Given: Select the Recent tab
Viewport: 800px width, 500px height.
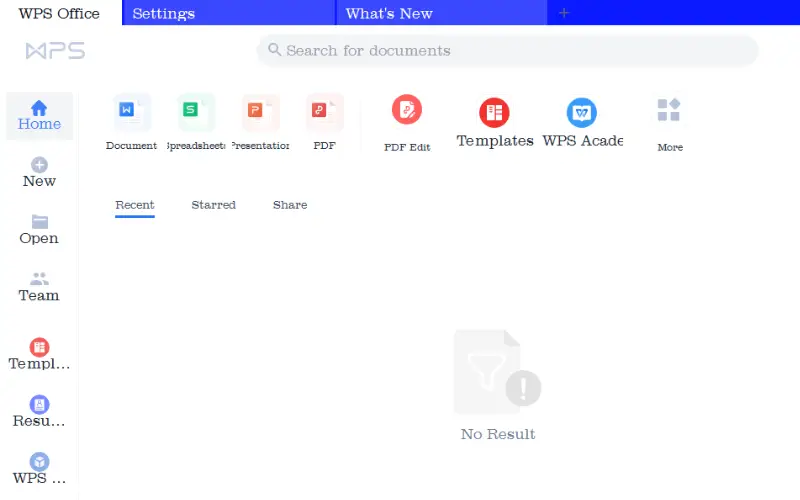Looking at the screenshot, I should click(135, 205).
